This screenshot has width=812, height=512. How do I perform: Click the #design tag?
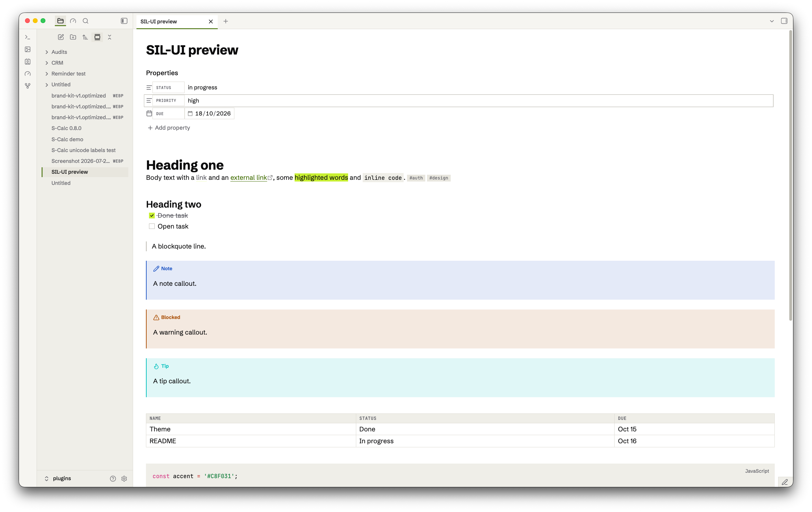[439, 178]
